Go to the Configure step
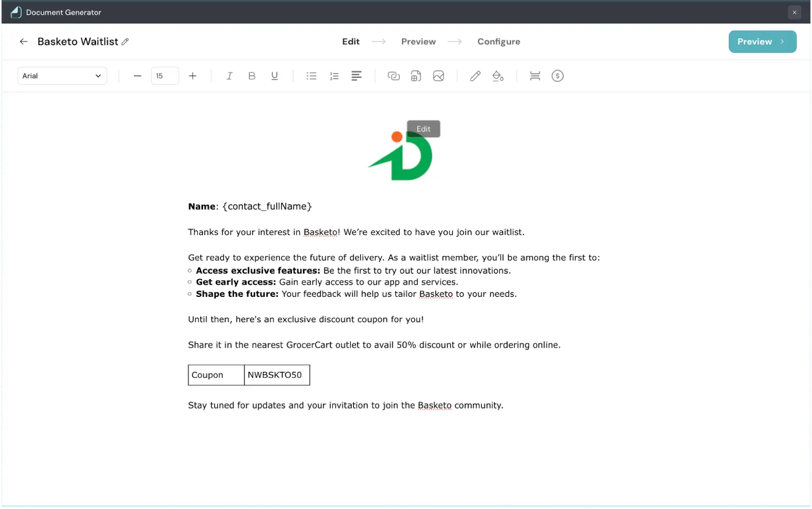Image resolution: width=812 pixels, height=509 pixels. point(498,42)
